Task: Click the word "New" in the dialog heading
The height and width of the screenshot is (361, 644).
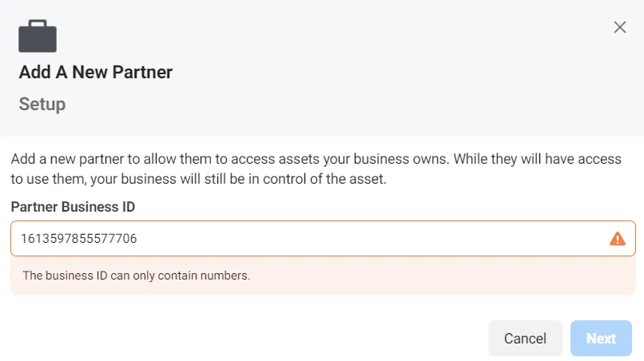Action: point(90,73)
